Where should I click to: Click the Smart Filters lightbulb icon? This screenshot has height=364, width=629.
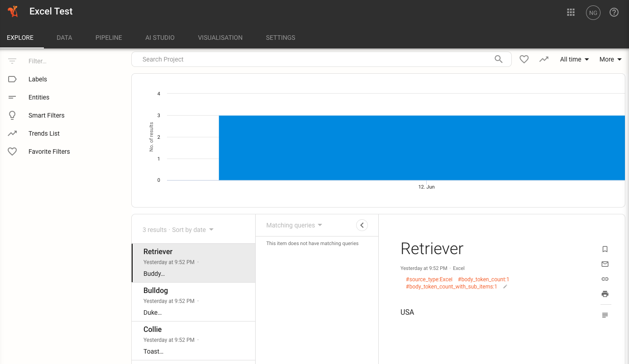(x=12, y=115)
